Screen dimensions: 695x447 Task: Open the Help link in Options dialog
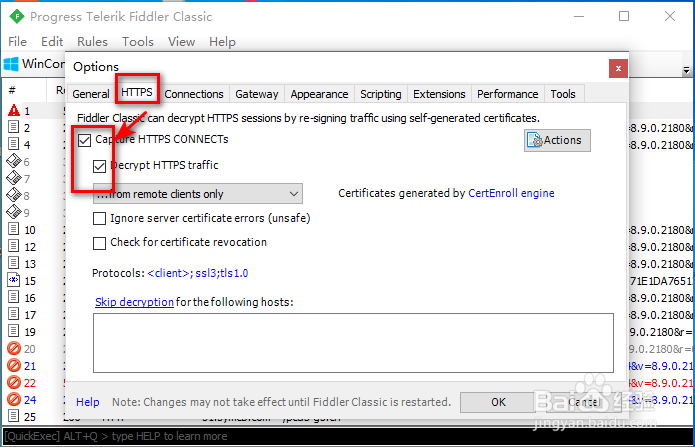[88, 402]
